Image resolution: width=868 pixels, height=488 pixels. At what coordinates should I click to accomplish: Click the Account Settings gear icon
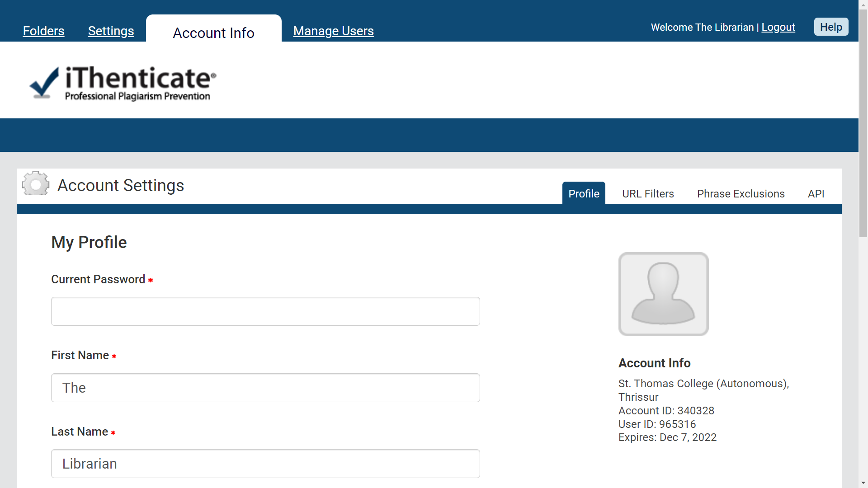click(36, 183)
